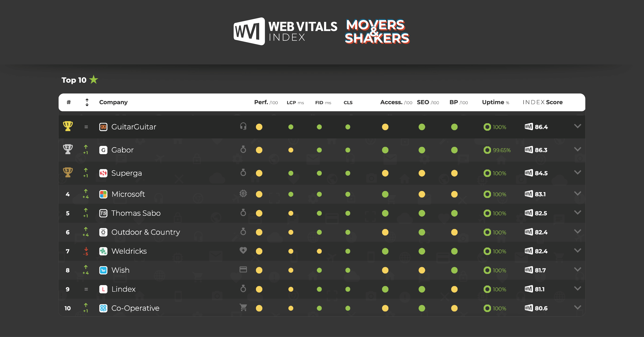Expand the Weldricks row details
Screen dimensions: 644x337
[578, 250]
